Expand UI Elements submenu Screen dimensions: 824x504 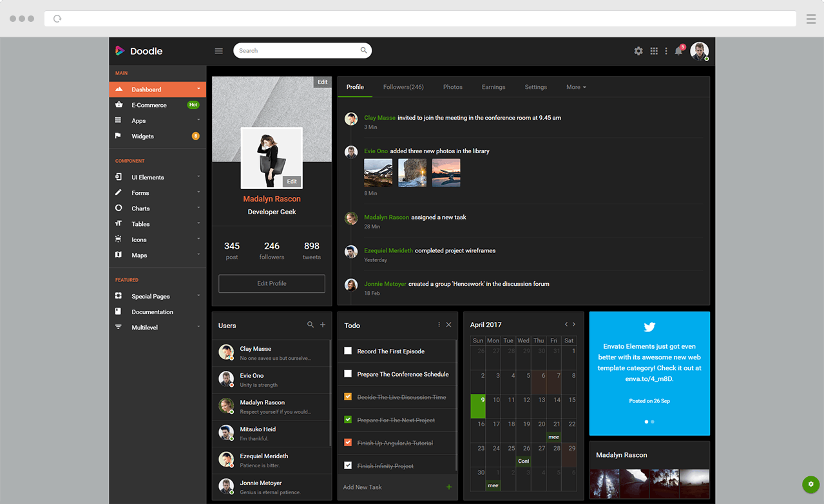pos(158,177)
